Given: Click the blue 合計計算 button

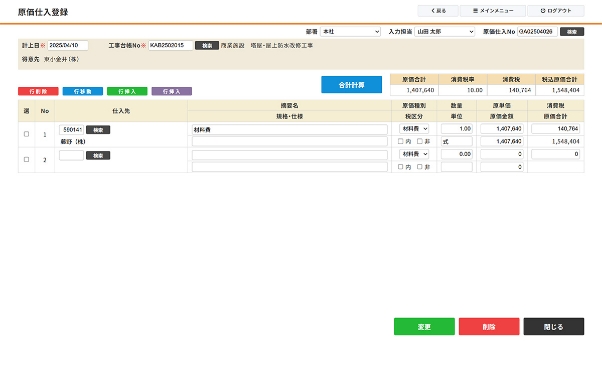Looking at the screenshot, I should coord(351,84).
